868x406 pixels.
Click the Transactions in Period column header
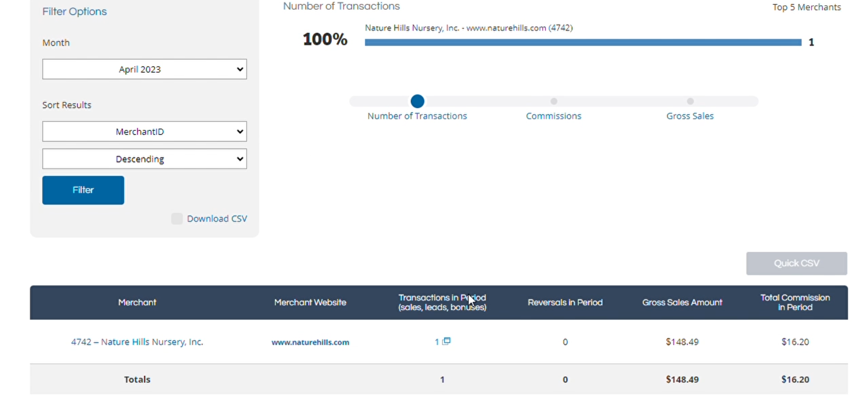(x=442, y=303)
